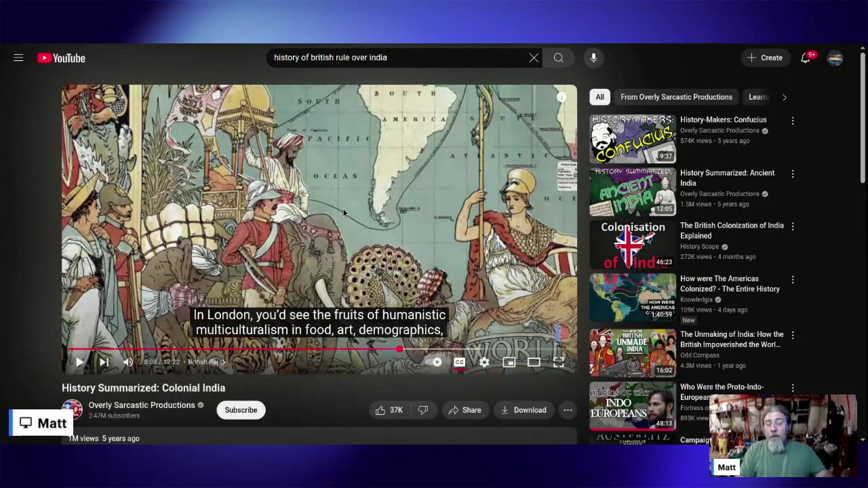The height and width of the screenshot is (488, 868).
Task: Download the video
Action: (524, 410)
